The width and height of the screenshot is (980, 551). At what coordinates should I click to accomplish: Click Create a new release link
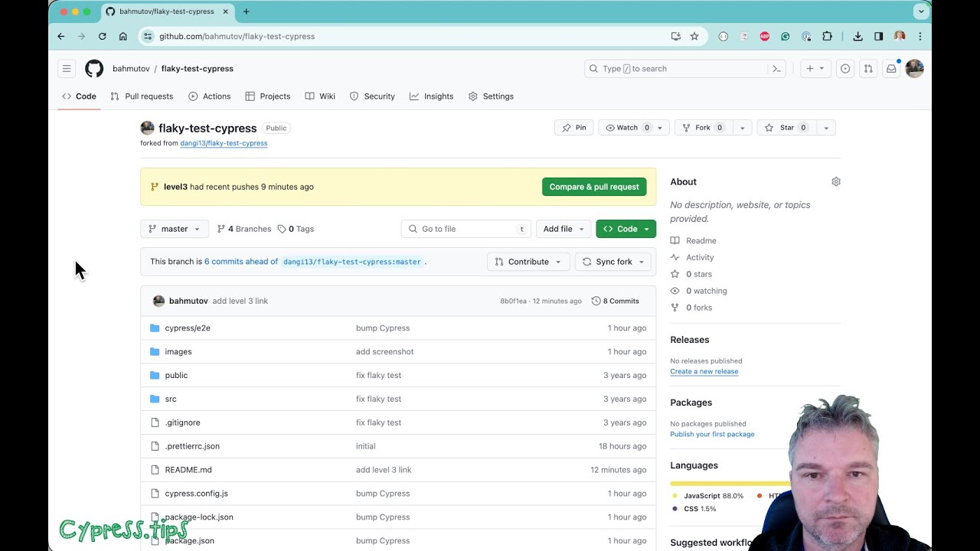tap(704, 372)
